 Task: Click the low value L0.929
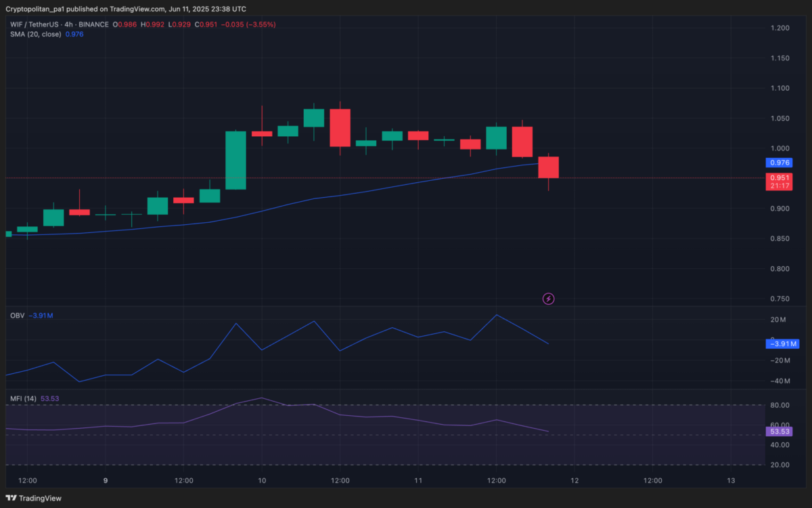tap(179, 24)
